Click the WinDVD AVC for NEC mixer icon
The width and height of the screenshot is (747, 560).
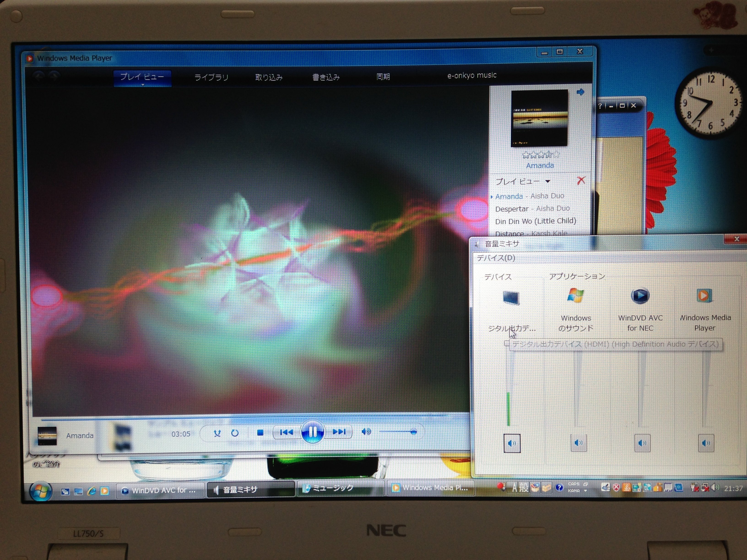(x=640, y=296)
